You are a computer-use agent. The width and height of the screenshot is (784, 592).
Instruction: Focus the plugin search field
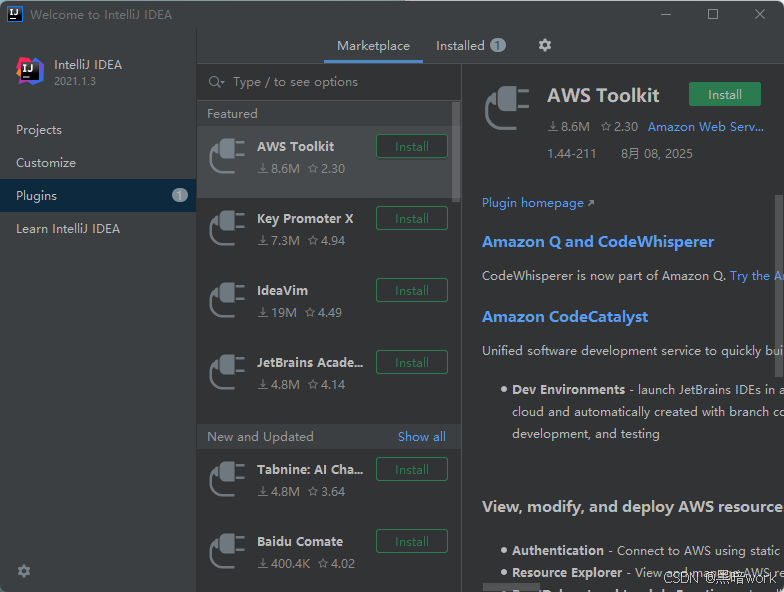click(x=329, y=82)
